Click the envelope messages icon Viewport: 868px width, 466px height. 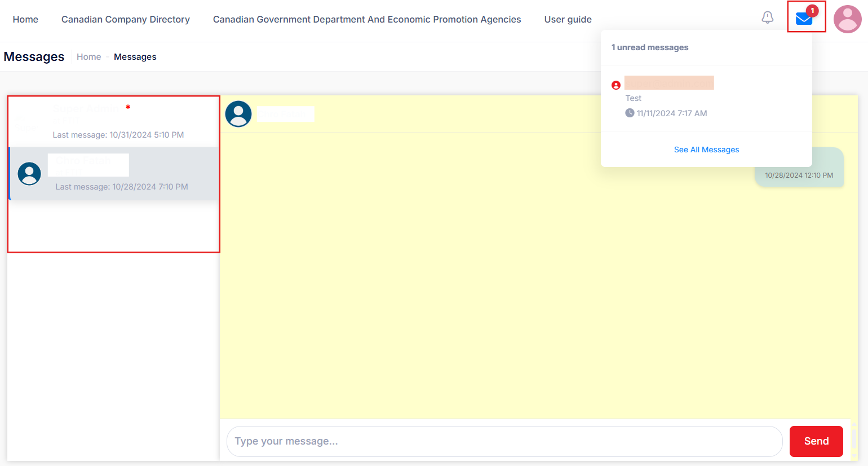(804, 19)
